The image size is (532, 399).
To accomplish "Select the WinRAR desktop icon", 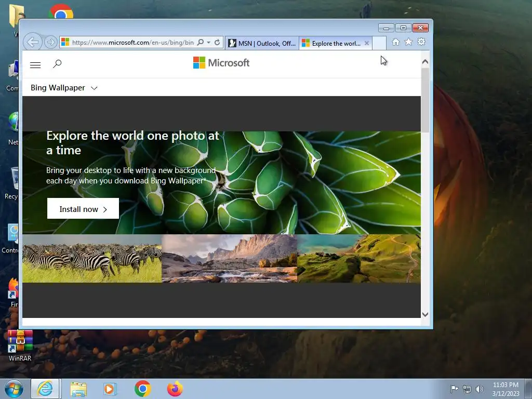I will (x=20, y=345).
